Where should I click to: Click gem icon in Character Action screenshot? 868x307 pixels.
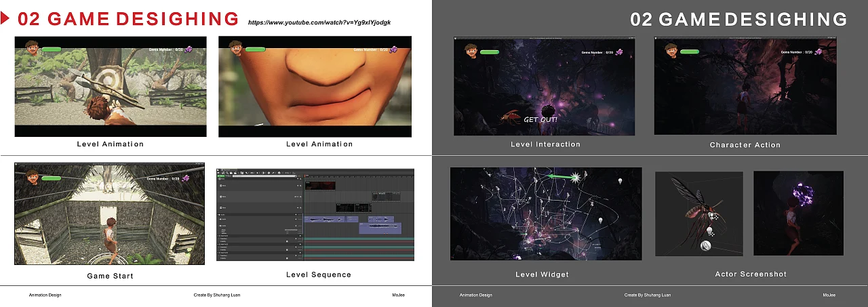click(819, 52)
